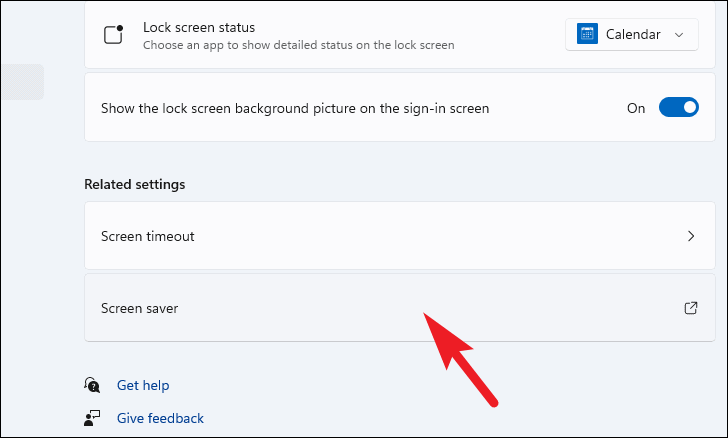Expand the Screen timeout chevron arrow
This screenshot has height=438, width=728.
coord(691,236)
